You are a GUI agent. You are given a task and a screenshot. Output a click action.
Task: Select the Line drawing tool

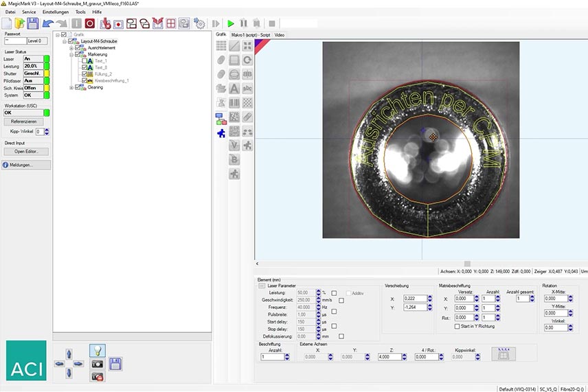pos(234,46)
